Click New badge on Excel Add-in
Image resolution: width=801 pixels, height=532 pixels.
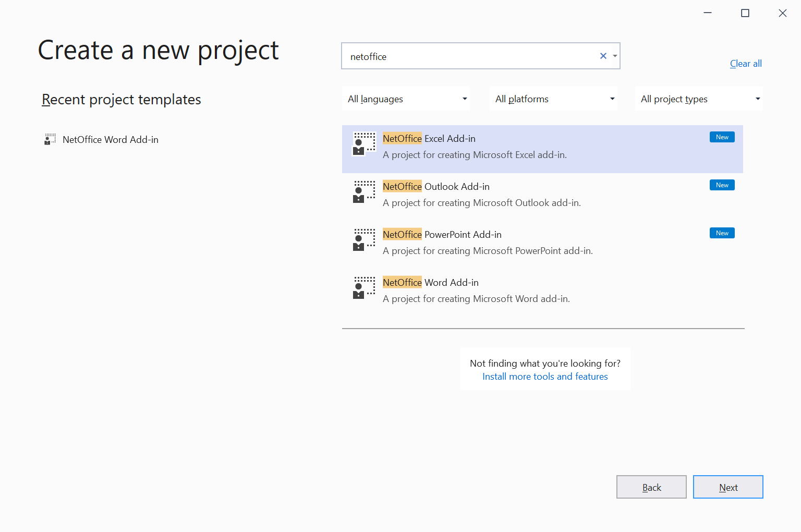pyautogui.click(x=722, y=137)
